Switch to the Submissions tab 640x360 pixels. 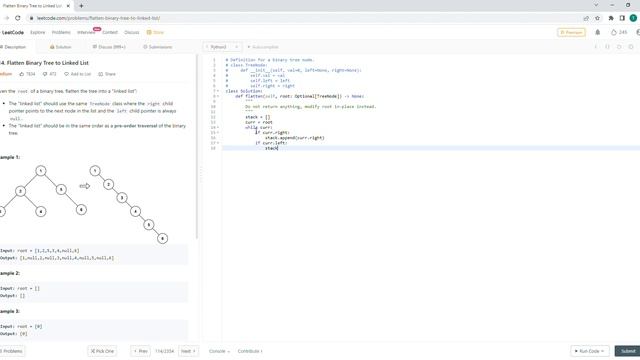pos(158,47)
